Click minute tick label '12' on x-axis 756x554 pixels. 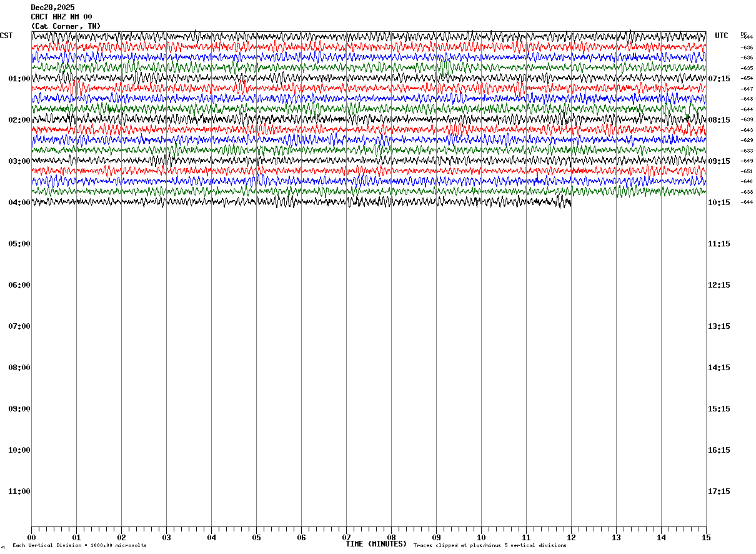coord(571,538)
